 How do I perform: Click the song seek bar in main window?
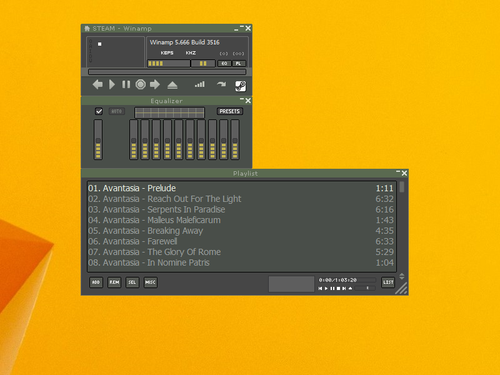point(167,72)
